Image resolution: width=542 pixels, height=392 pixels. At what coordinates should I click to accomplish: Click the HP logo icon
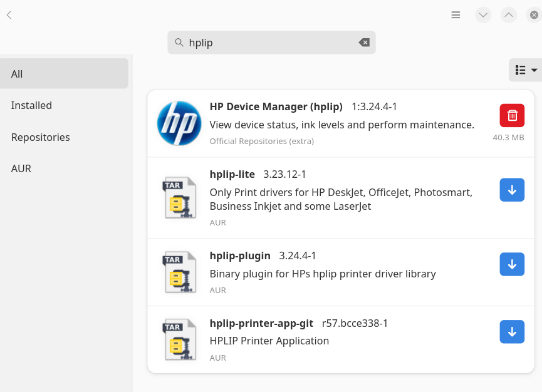179,123
